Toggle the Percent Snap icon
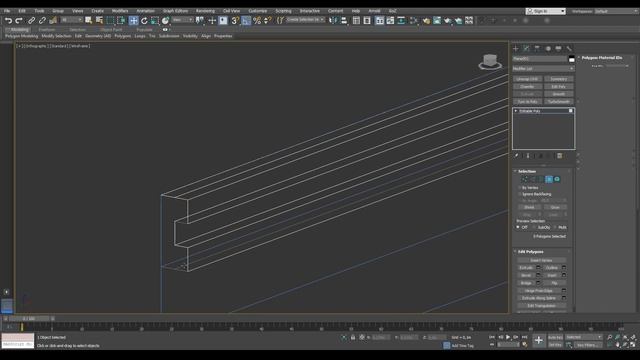This screenshot has height=360, width=640. coord(257,20)
